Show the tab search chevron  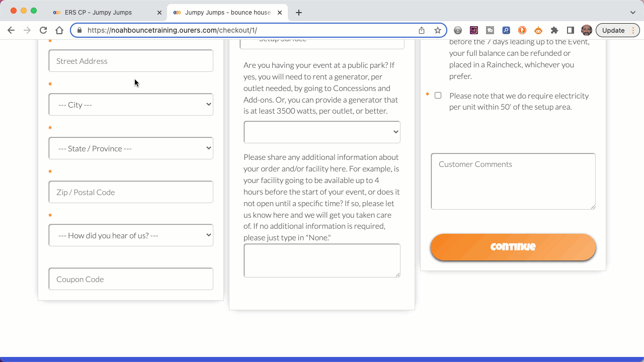coord(633,13)
